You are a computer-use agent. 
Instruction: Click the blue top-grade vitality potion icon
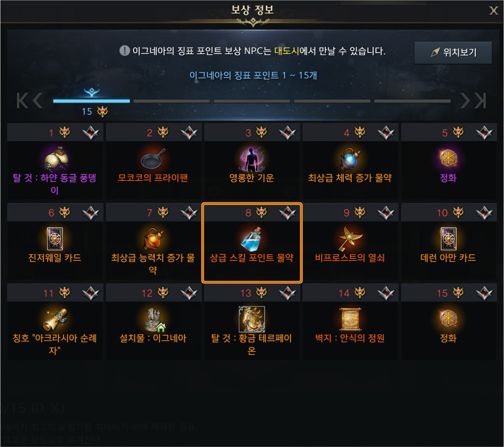click(x=350, y=159)
